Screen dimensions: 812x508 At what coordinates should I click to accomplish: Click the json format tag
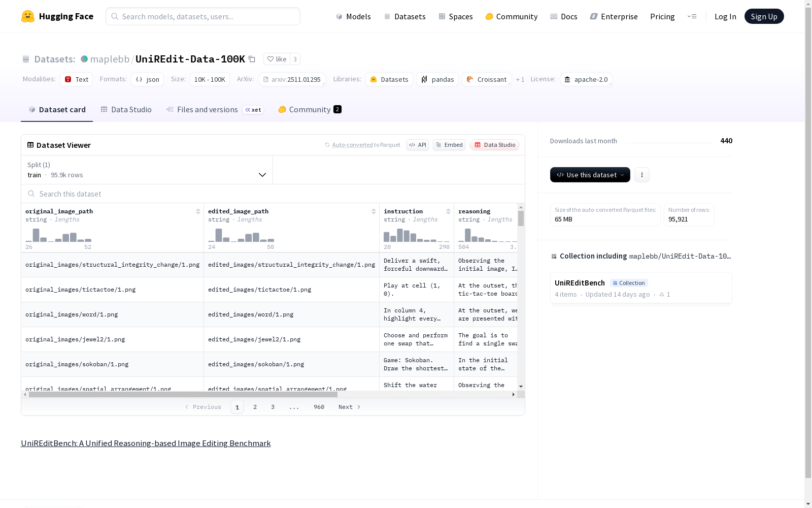point(148,79)
